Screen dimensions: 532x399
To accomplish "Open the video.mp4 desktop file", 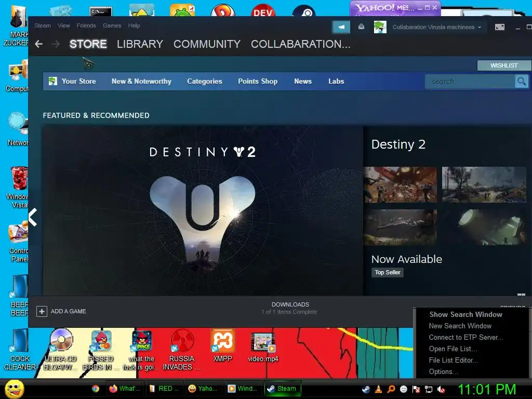I will click(x=263, y=347).
